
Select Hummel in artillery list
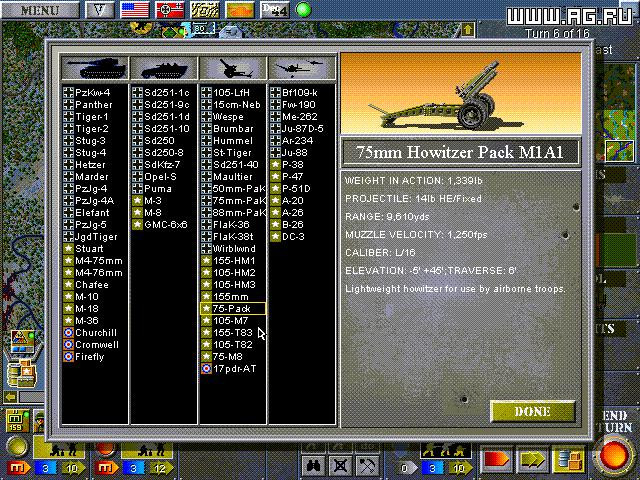click(233, 140)
